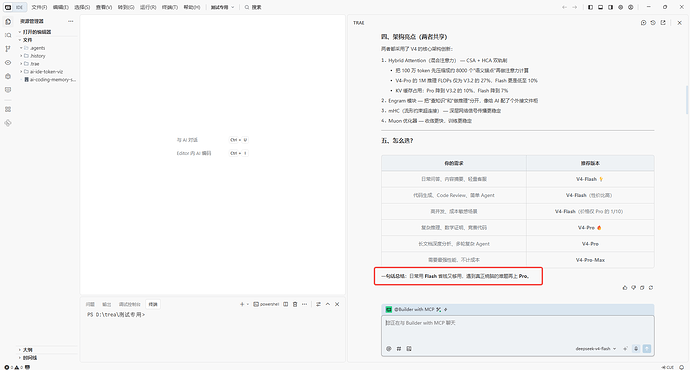Click the Trae logo icon at top left
This screenshot has height=370, width=690.
coord(8,7)
